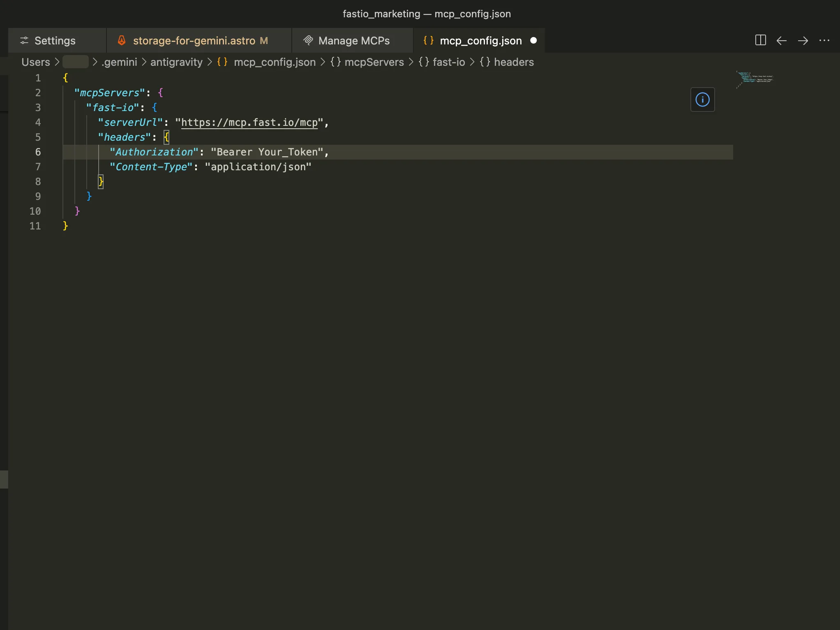This screenshot has height=630, width=840.
Task: Click the blue info circle in the editor
Action: click(702, 100)
